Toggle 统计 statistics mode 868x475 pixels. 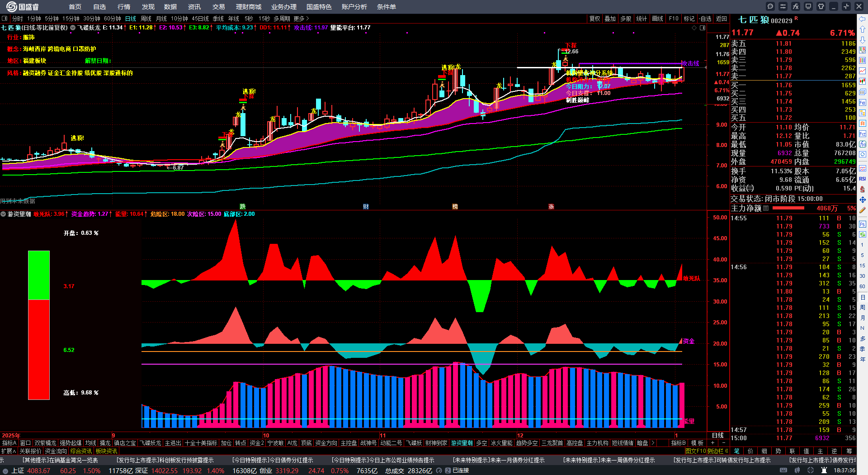(642, 19)
